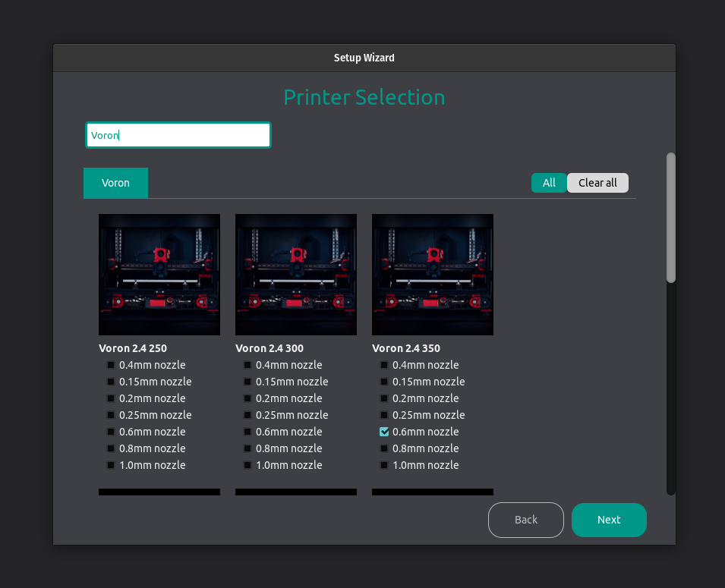Check the 1.0mm nozzle under Voron 2.4 300
The width and height of the screenshot is (725, 588).
pos(247,465)
